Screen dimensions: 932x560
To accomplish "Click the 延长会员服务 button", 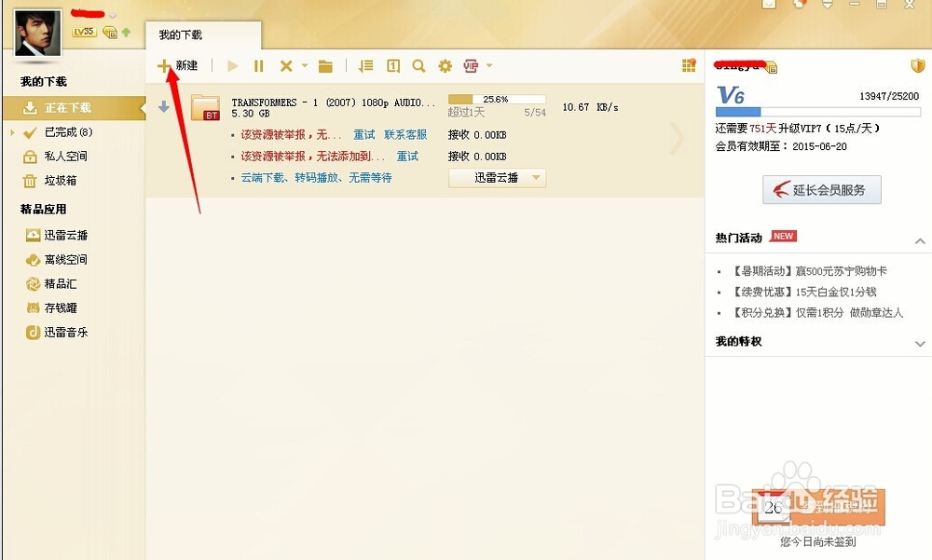I will (x=821, y=190).
